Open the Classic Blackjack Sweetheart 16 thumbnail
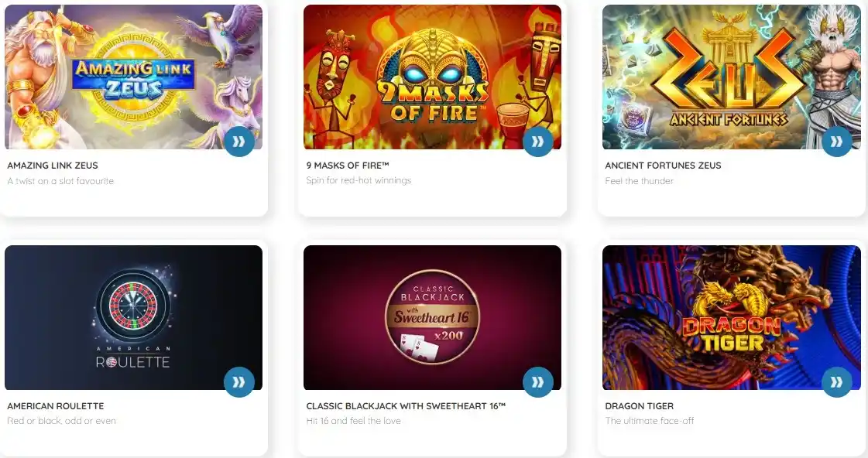This screenshot has width=868, height=458. pos(432,317)
